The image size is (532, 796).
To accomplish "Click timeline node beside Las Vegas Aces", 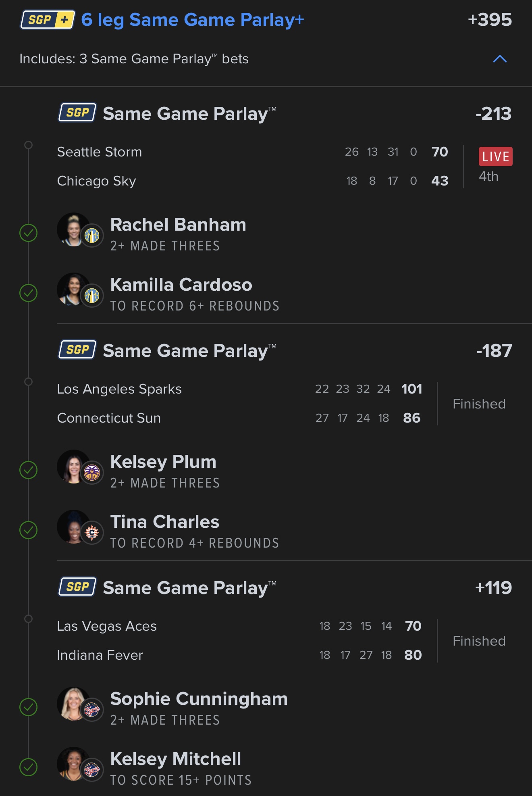I will coord(28,619).
